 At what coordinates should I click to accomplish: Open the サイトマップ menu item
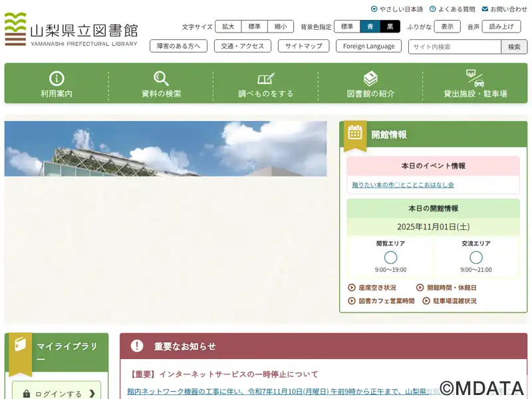pos(303,47)
